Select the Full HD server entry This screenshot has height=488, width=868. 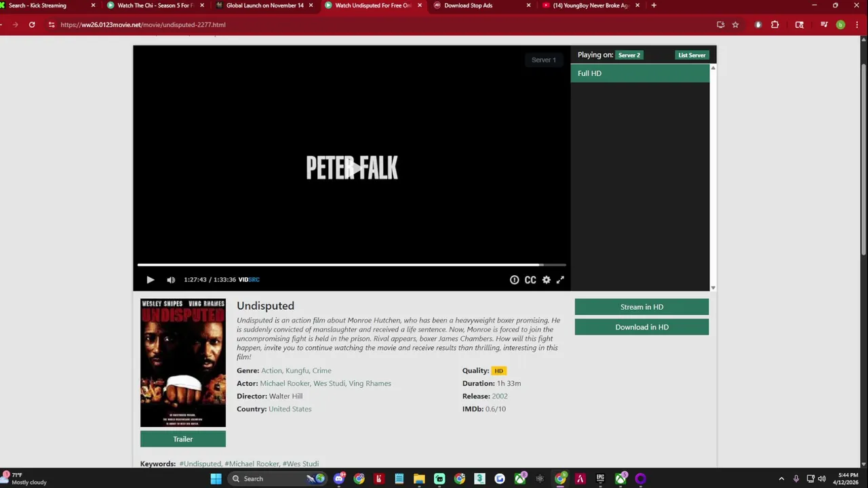tap(640, 73)
